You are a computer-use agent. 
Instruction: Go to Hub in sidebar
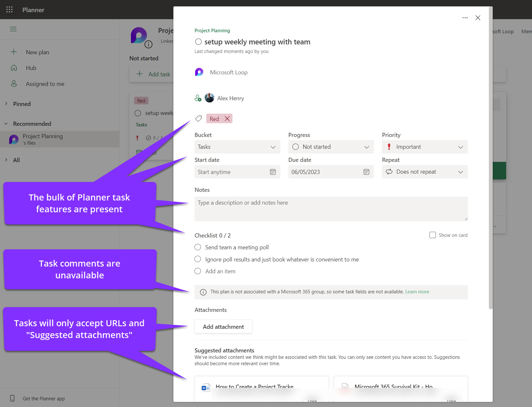[x=31, y=68]
